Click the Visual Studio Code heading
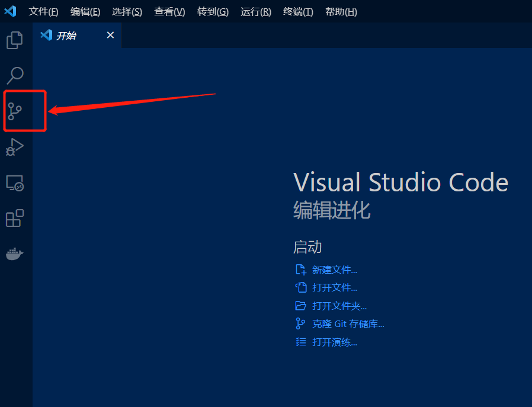The image size is (532, 407). (x=400, y=182)
